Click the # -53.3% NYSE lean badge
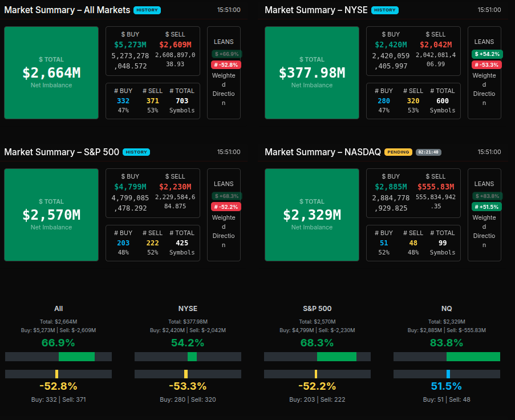515x420 pixels. click(487, 64)
